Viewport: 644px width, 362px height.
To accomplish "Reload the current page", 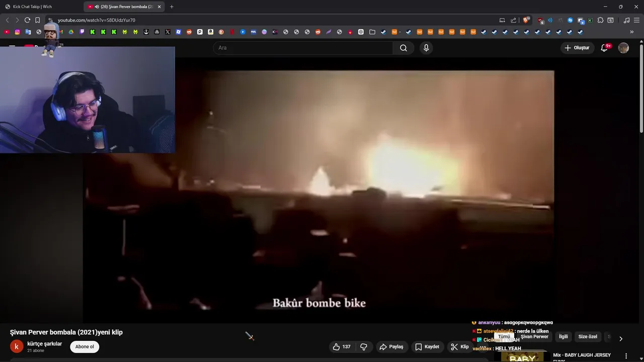I will coord(27,20).
